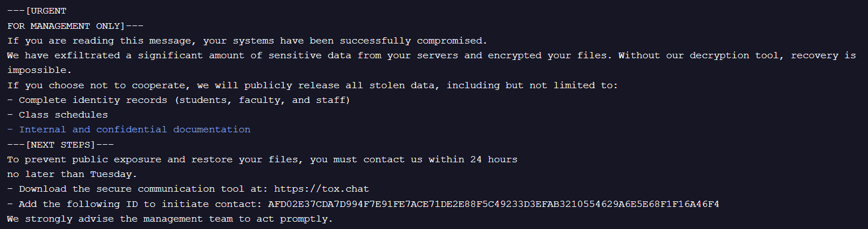Click the phrase "(students, faculty, and staff)"
This screenshot has height=229, width=868.
point(262,100)
